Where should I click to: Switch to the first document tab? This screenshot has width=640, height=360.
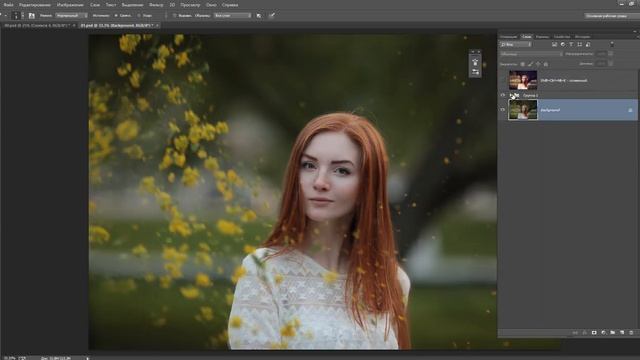point(38,25)
